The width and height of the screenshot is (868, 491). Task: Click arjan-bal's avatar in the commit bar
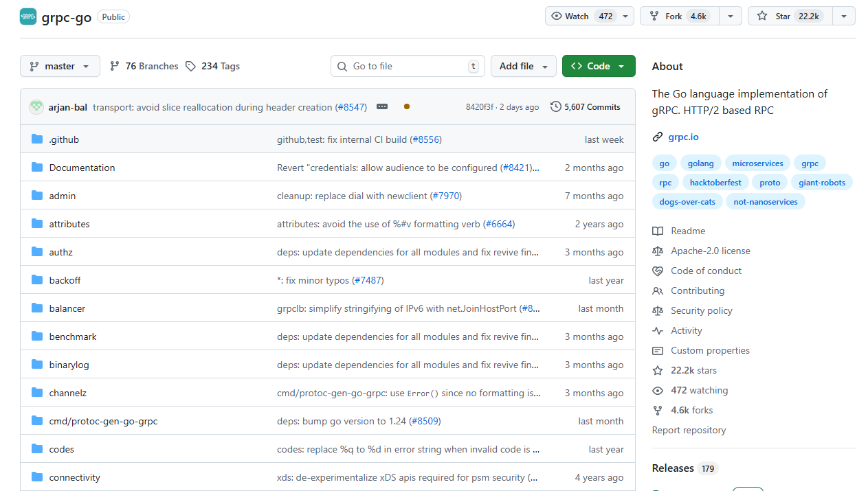[36, 106]
